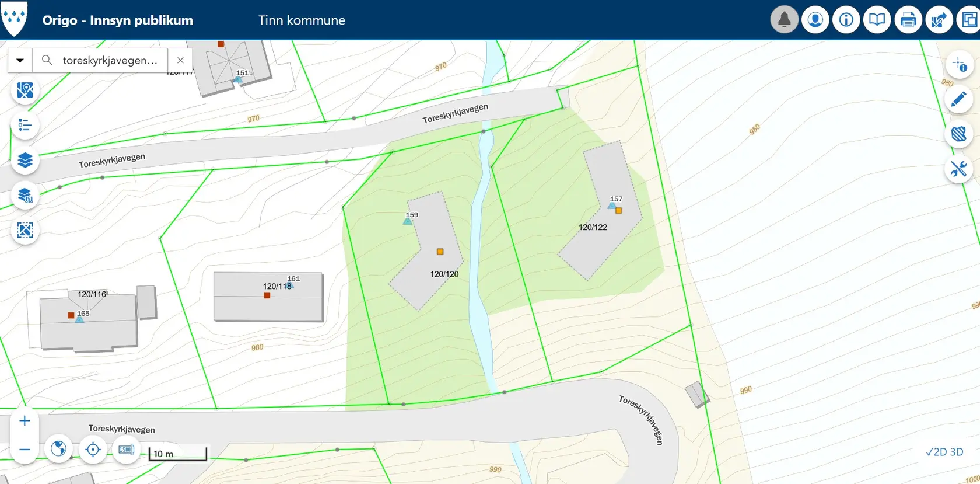Click address marker 165

[x=79, y=319]
